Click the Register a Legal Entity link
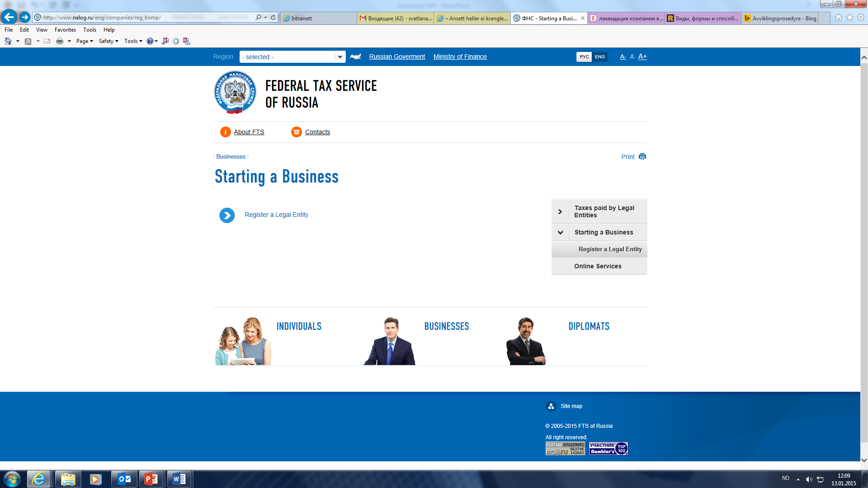This screenshot has width=868, height=488. point(276,215)
